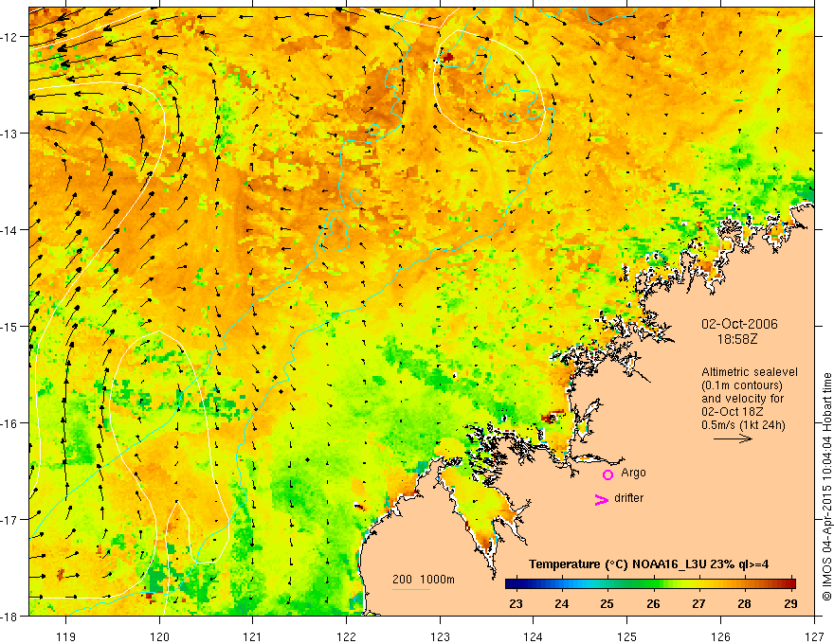
Task: Click the longitude axis label 127
Action: click(814, 637)
